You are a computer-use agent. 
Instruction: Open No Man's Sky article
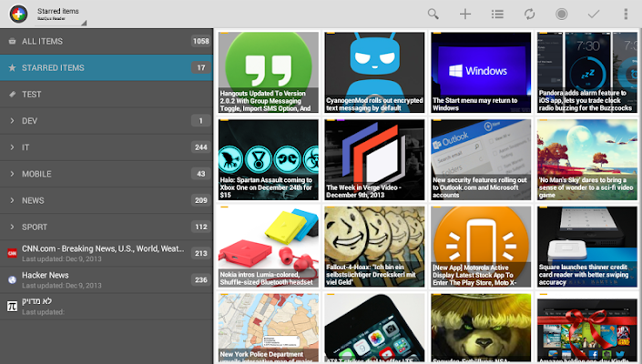[587, 159]
